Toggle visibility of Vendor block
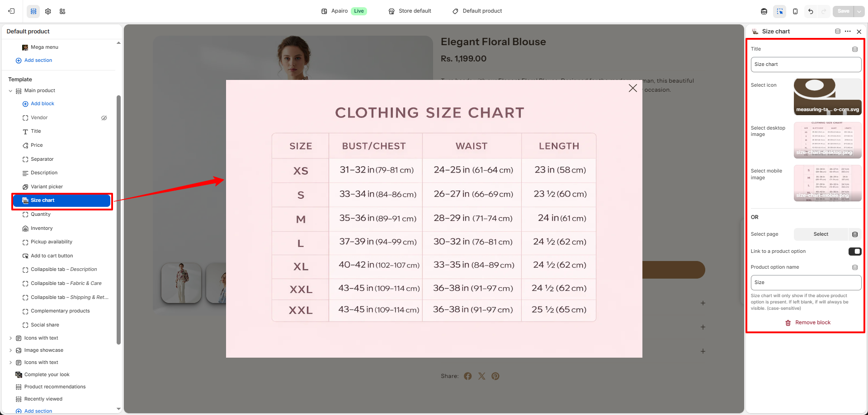 click(x=104, y=118)
